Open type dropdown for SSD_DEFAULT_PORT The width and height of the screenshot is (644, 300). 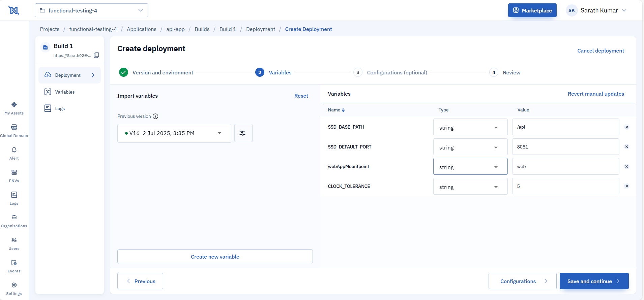click(x=470, y=147)
